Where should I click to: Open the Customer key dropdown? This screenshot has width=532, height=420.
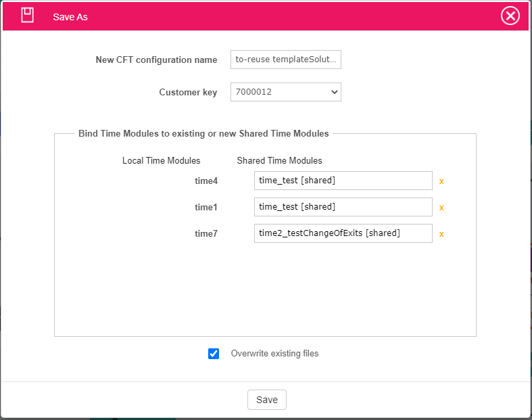285,92
